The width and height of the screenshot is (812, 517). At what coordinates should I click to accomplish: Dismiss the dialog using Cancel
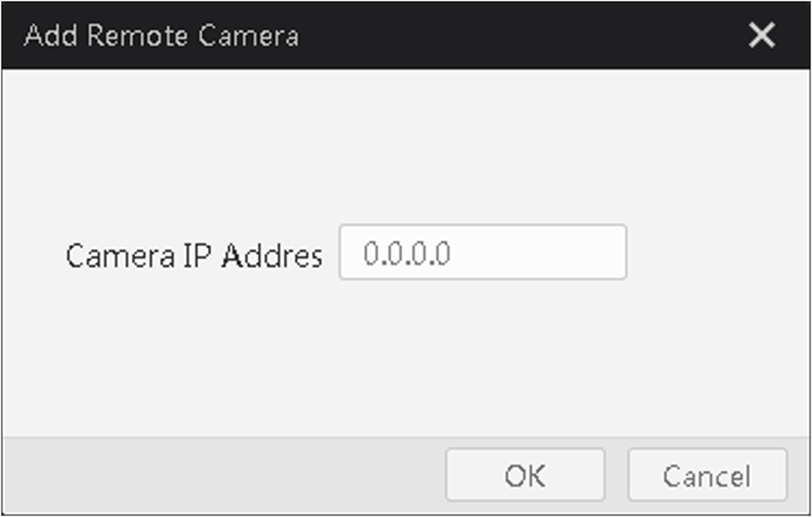[x=707, y=476]
